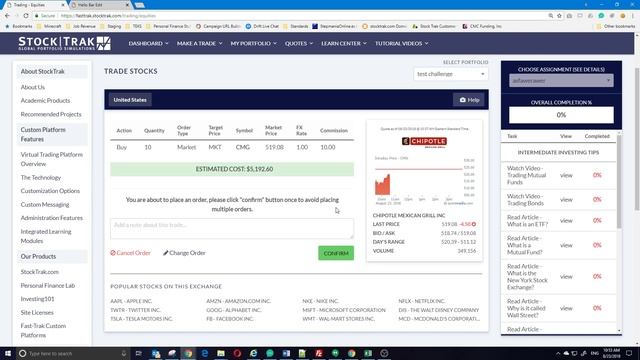This screenshot has width=640, height=360.
Task: Click the Change Order link
Action: point(184,253)
